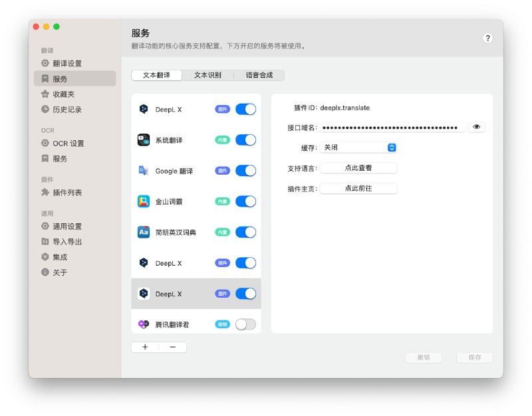Enable the 腾讯翻译君 service
This screenshot has height=416, width=532.
click(x=244, y=324)
